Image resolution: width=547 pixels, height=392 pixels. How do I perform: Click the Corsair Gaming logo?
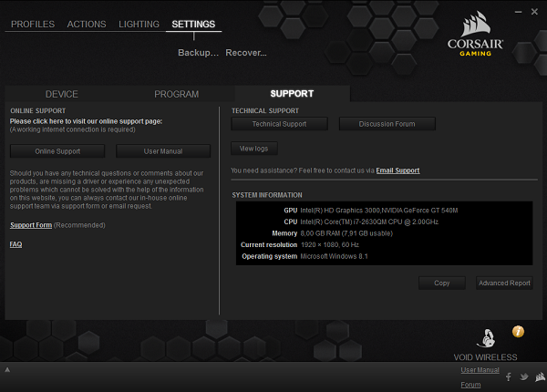pos(475,34)
